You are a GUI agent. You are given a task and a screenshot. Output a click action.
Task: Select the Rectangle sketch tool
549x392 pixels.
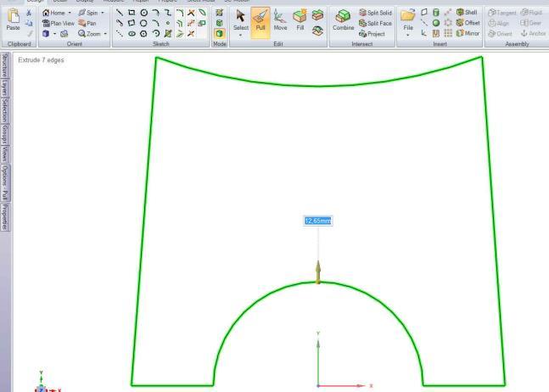click(x=132, y=13)
